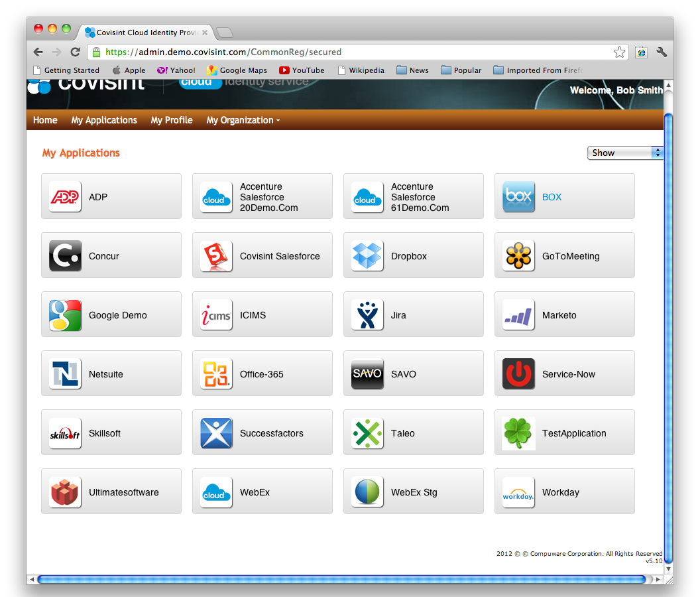Click the browser reload button
Image resolution: width=700 pixels, height=597 pixels.
[x=76, y=52]
